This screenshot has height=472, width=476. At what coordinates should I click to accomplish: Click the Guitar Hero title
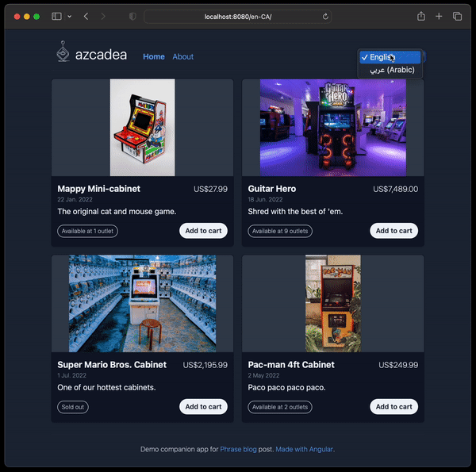click(271, 189)
